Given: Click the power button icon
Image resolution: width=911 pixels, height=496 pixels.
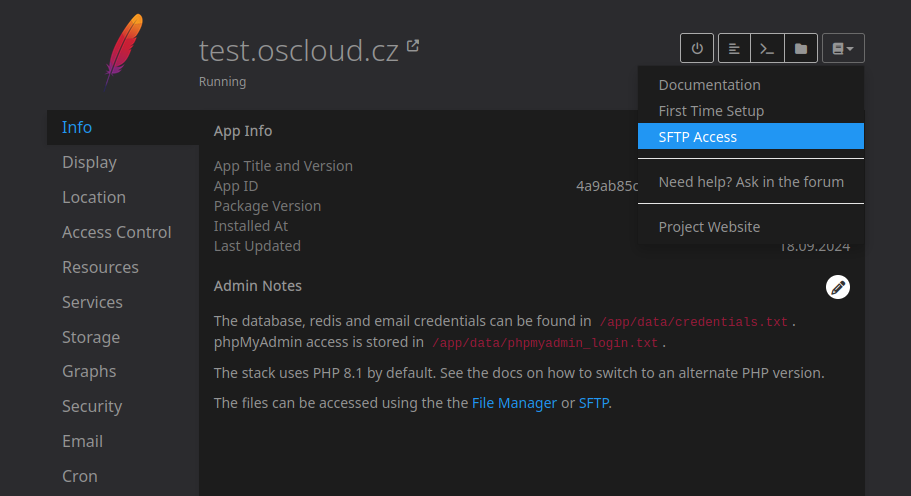Looking at the screenshot, I should [697, 48].
